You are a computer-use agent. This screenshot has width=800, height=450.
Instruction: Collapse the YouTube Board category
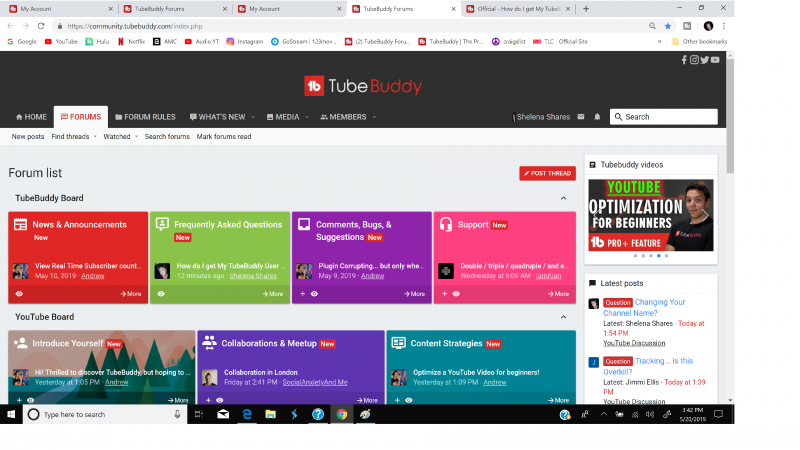pyautogui.click(x=563, y=317)
